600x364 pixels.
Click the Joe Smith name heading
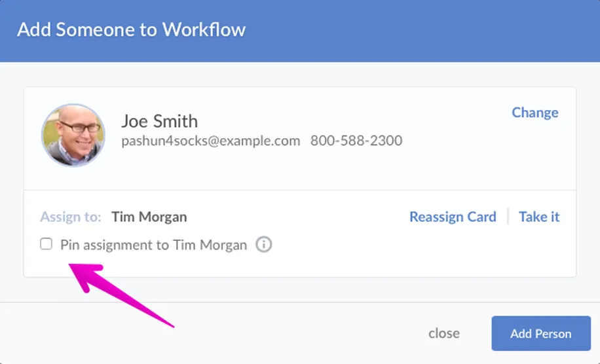(x=159, y=121)
